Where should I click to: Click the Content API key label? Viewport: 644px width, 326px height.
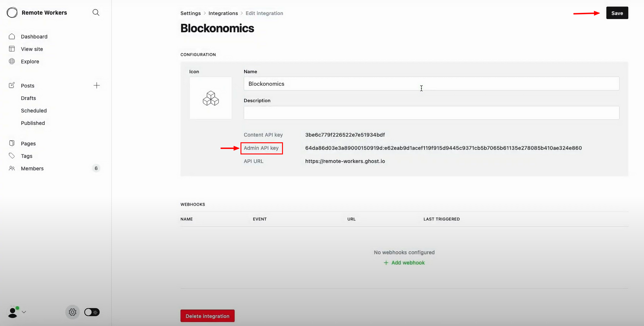(x=263, y=135)
